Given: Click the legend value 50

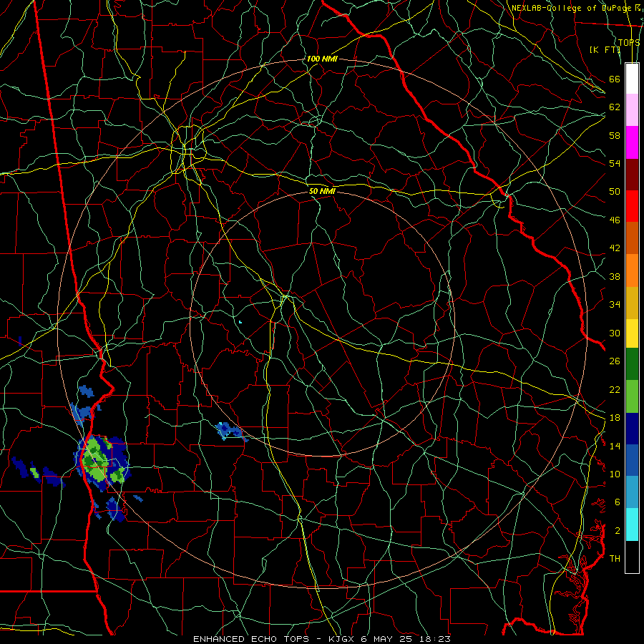Looking at the screenshot, I should [615, 191].
